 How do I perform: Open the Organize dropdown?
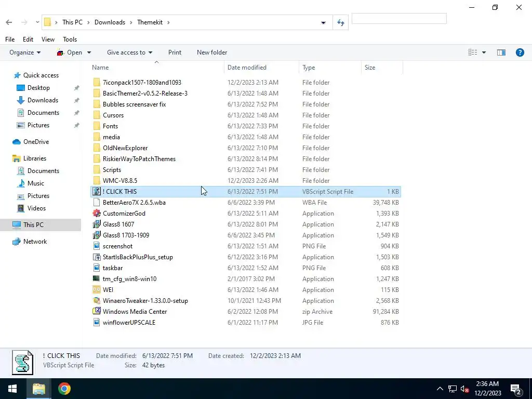click(25, 52)
